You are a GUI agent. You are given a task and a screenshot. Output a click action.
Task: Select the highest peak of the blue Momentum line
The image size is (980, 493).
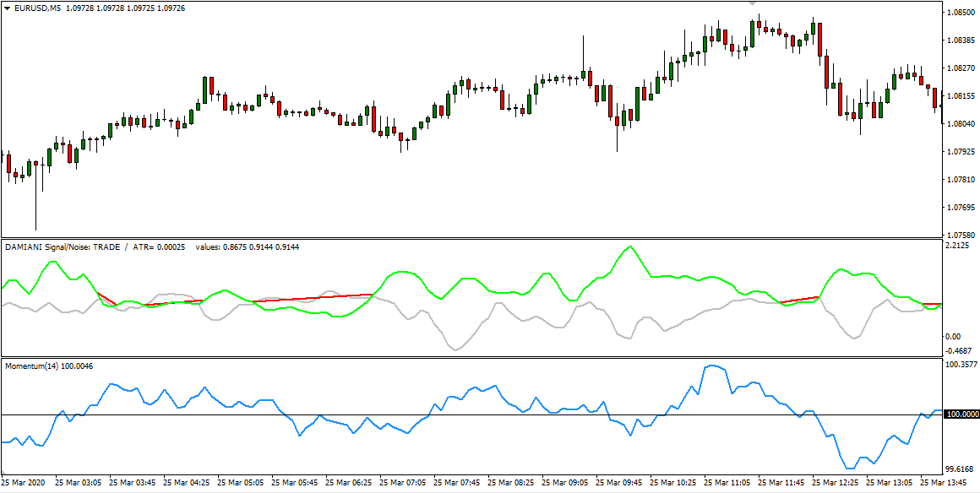click(712, 366)
